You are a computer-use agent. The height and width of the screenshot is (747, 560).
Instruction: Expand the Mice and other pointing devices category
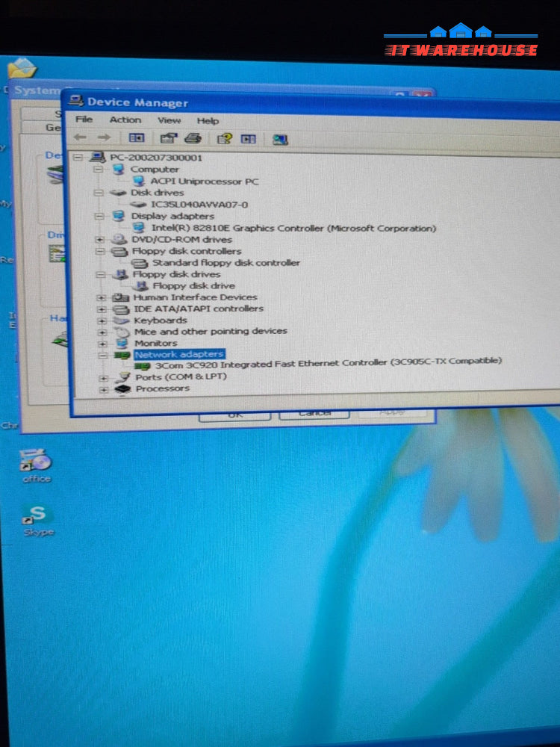102,332
